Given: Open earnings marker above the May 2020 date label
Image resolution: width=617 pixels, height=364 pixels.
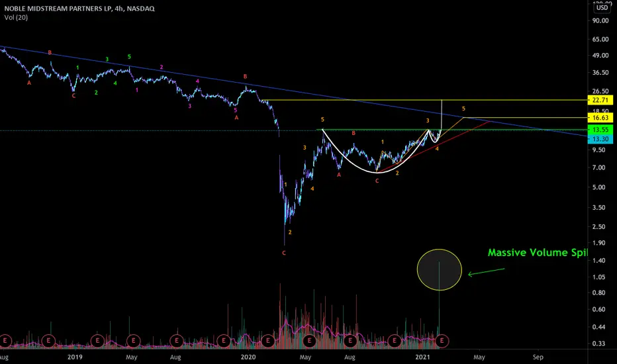Looking at the screenshot, I should 309,340.
